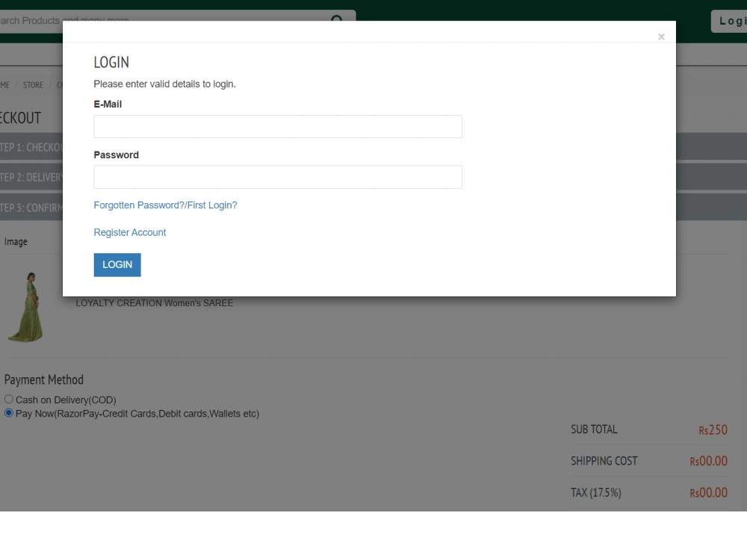Click the green saree product thumbnail
747x560 pixels.
26,307
